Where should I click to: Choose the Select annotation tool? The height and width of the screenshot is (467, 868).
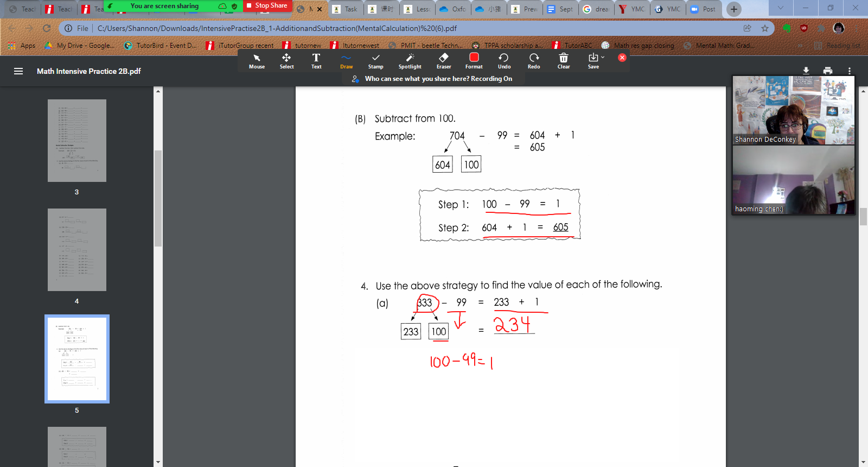coord(286,61)
